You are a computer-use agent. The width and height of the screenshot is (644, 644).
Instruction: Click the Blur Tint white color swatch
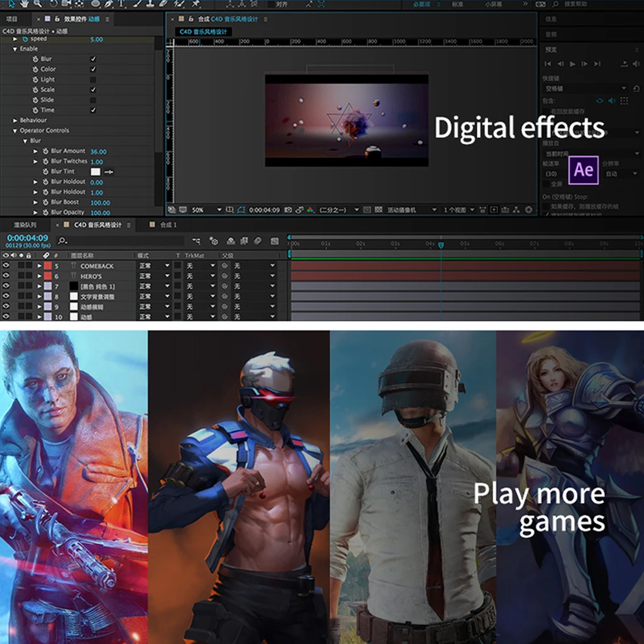(96, 172)
